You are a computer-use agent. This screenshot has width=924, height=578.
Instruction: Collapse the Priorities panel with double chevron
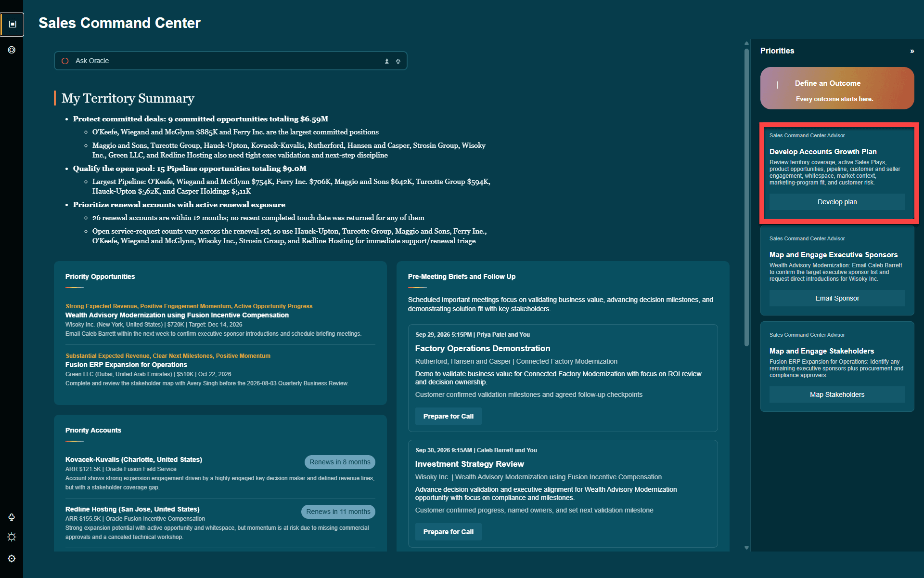[912, 51]
